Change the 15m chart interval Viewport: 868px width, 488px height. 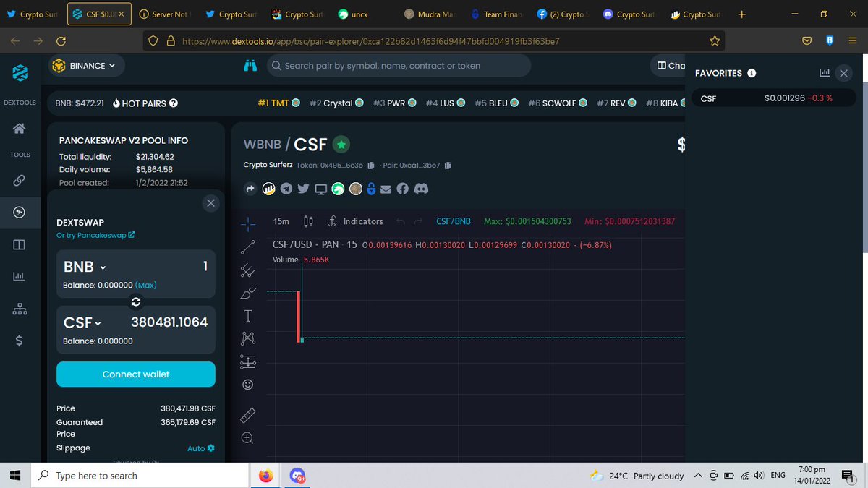point(281,221)
